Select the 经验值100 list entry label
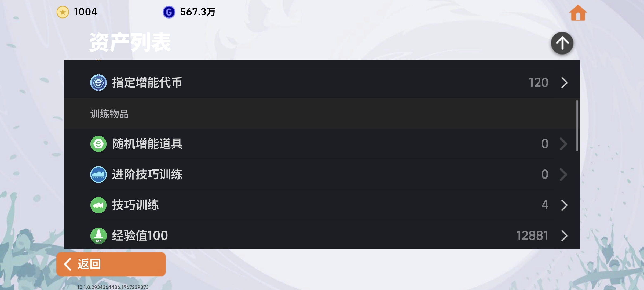644x290 pixels. pos(140,236)
